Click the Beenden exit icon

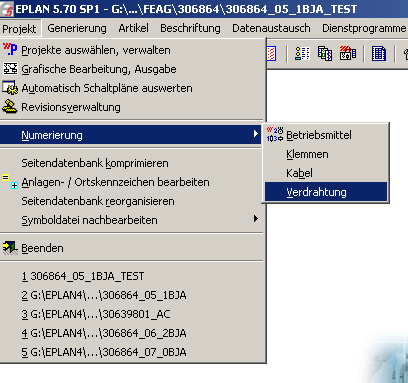coord(10,248)
